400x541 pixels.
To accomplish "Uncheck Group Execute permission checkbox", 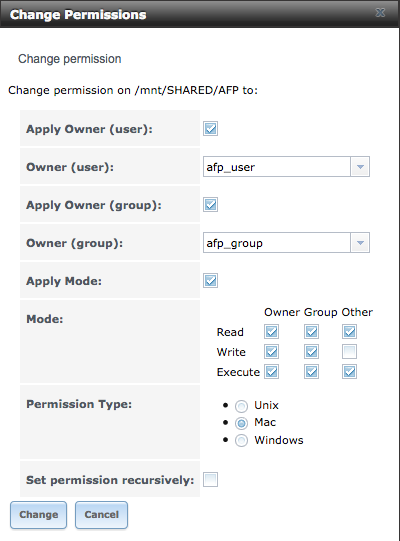I will [311, 372].
